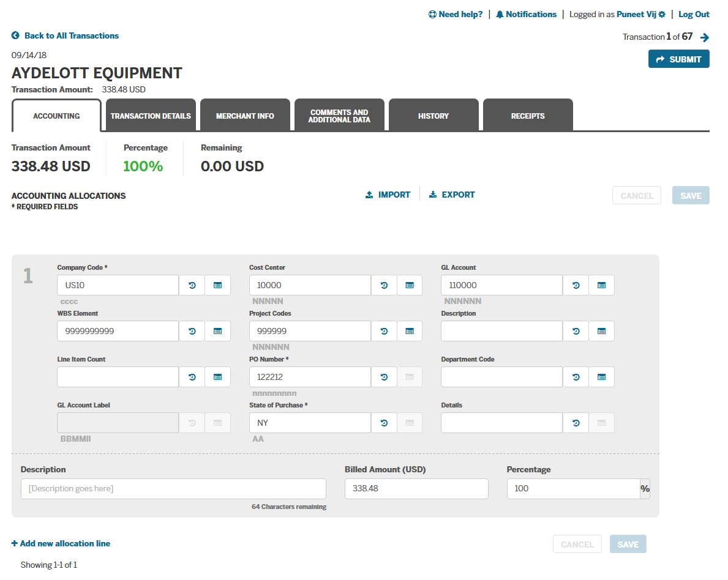The height and width of the screenshot is (580, 728).
Task: Open lookup list beside allocation Description code field
Action: tap(602, 331)
